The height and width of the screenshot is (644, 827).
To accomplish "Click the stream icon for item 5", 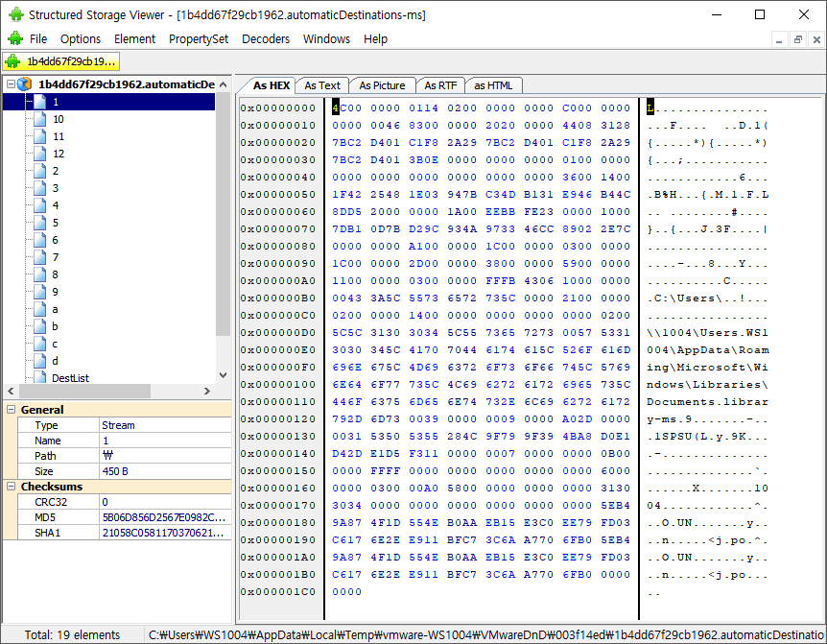I will pyautogui.click(x=39, y=223).
